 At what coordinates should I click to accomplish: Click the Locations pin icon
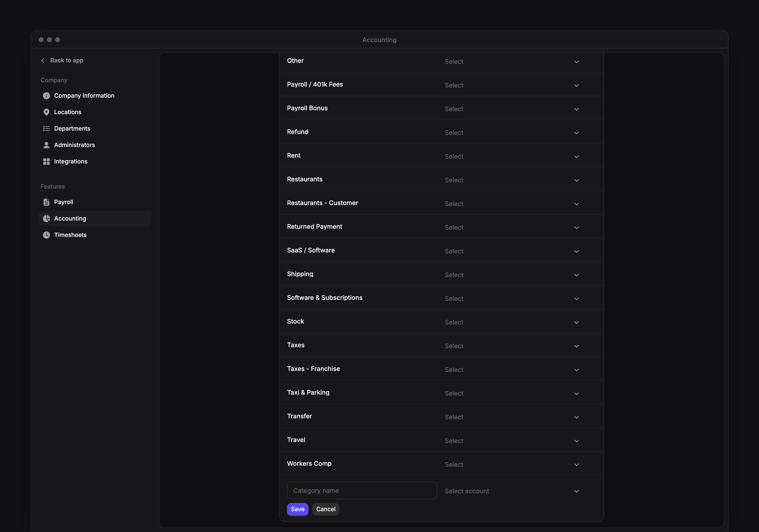46,112
